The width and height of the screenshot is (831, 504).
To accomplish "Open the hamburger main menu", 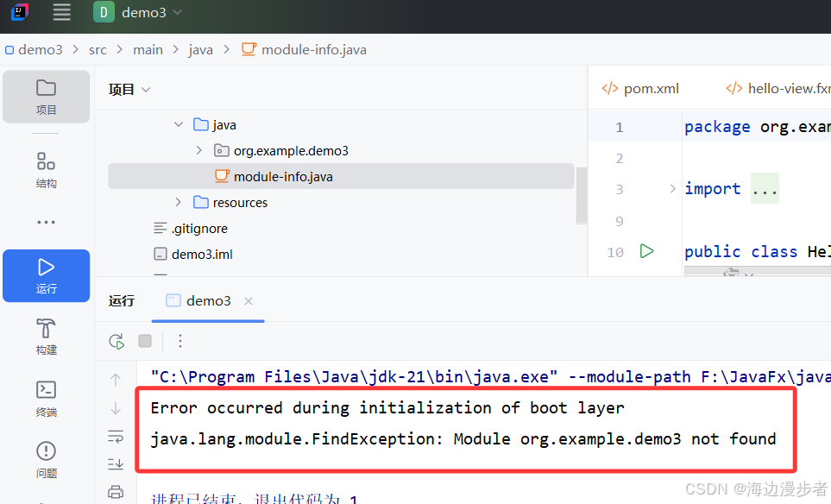I will (61, 12).
